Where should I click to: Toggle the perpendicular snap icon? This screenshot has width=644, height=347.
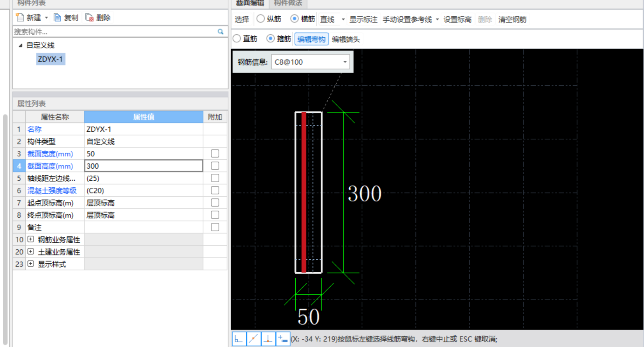click(x=268, y=339)
